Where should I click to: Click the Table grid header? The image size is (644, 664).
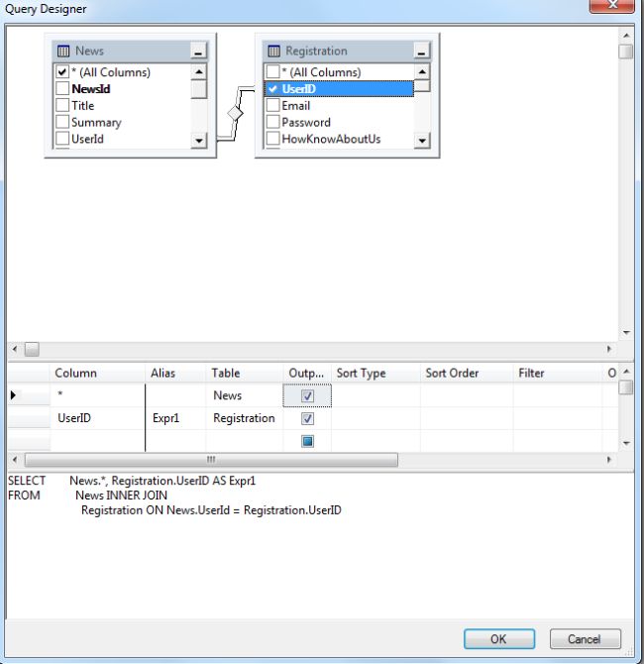pyautogui.click(x=245, y=373)
